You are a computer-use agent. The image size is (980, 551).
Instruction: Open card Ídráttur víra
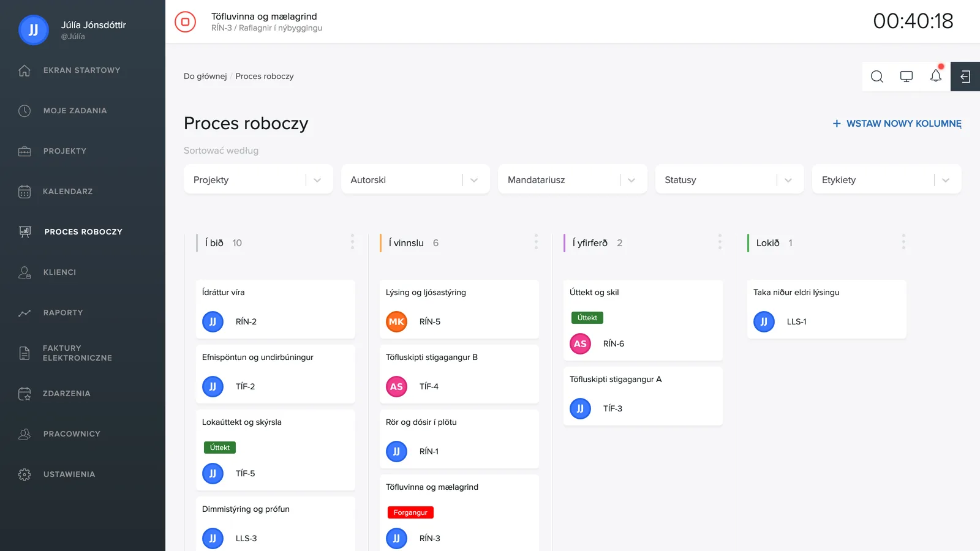click(276, 309)
